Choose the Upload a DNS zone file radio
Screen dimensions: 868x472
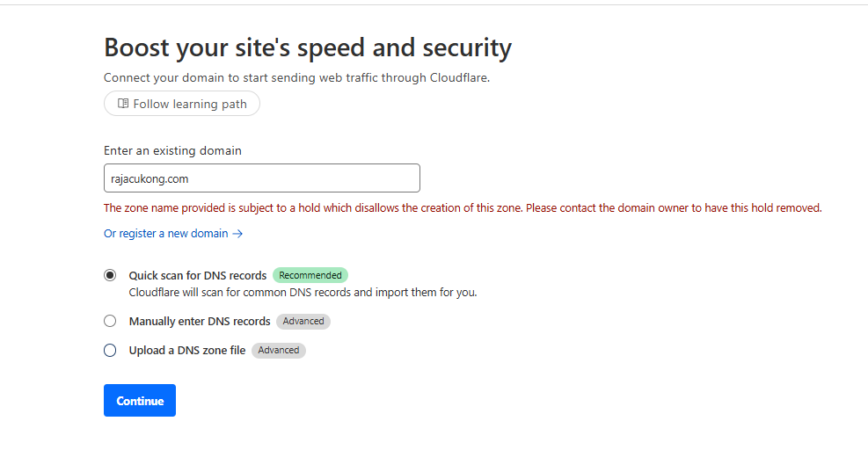(110, 351)
